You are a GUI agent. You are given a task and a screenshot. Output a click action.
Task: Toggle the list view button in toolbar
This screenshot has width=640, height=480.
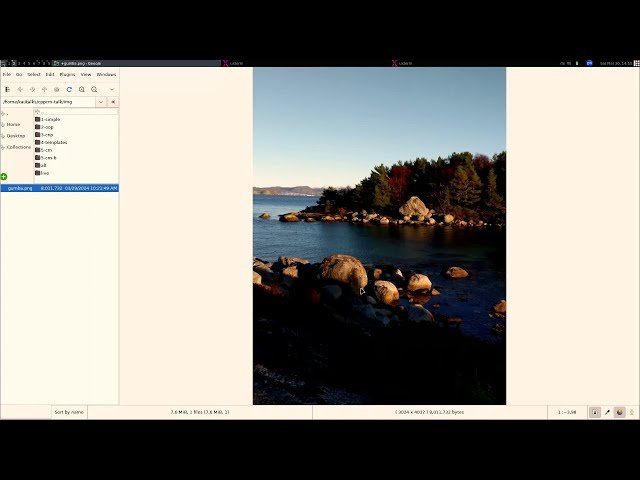7,89
